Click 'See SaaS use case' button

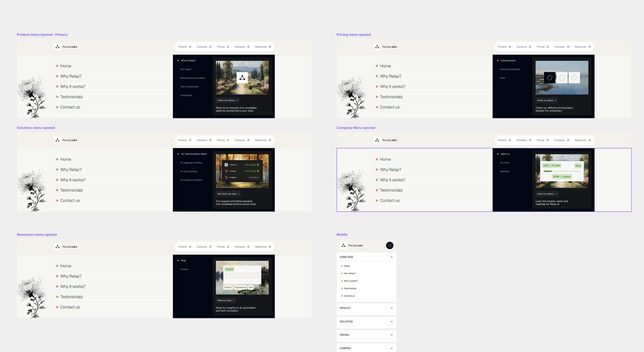pos(228,194)
